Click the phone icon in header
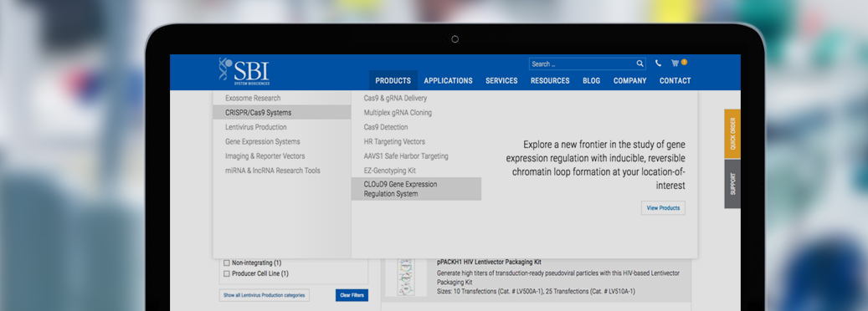 [658, 64]
